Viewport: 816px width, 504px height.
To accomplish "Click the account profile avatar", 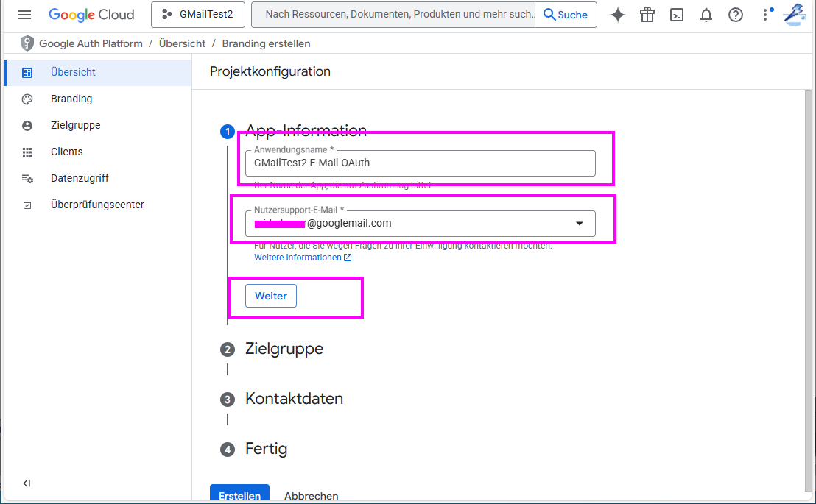I will 795,15.
